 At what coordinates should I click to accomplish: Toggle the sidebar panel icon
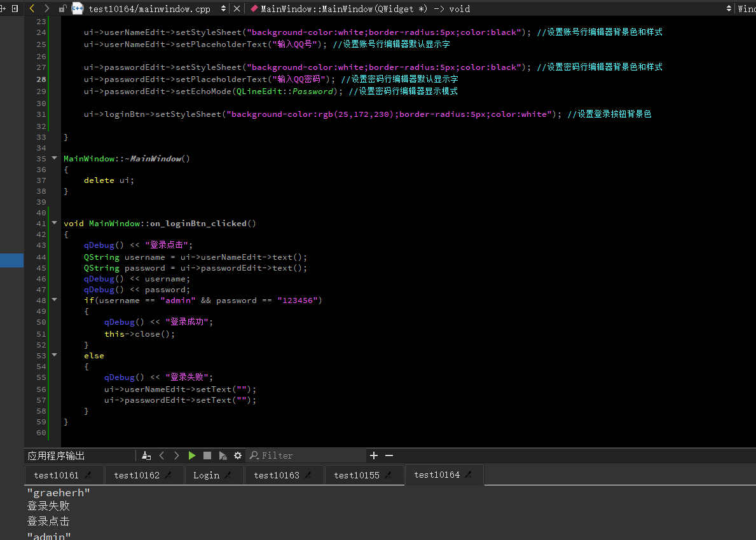pyautogui.click(x=15, y=8)
